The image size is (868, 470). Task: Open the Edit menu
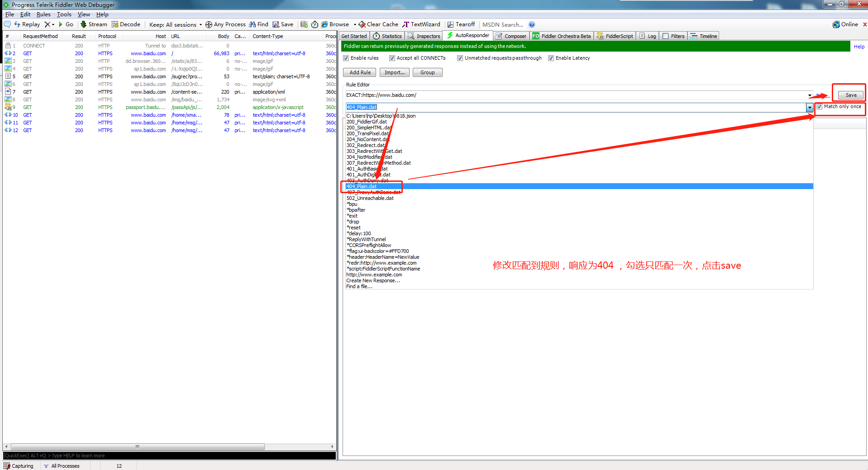click(25, 14)
